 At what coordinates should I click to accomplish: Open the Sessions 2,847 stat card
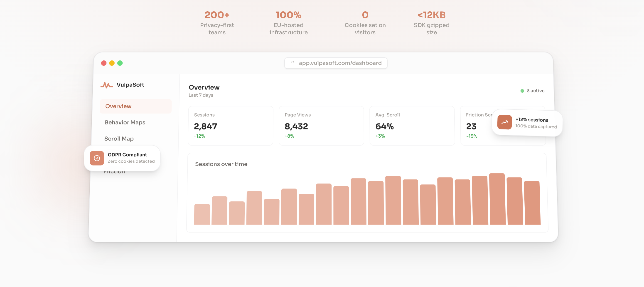pyautogui.click(x=230, y=126)
